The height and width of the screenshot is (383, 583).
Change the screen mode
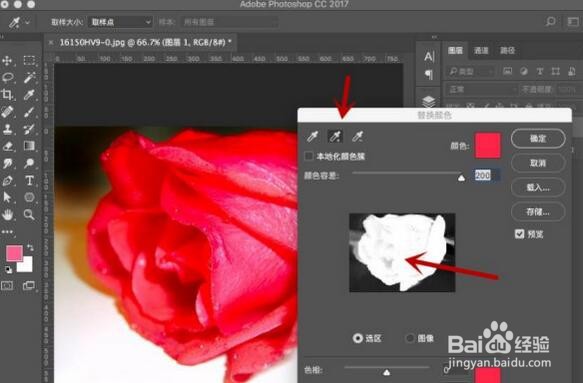(x=29, y=286)
